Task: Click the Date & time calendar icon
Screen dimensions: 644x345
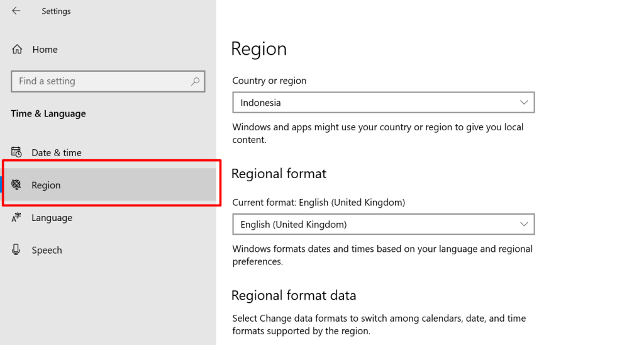Action: [17, 152]
